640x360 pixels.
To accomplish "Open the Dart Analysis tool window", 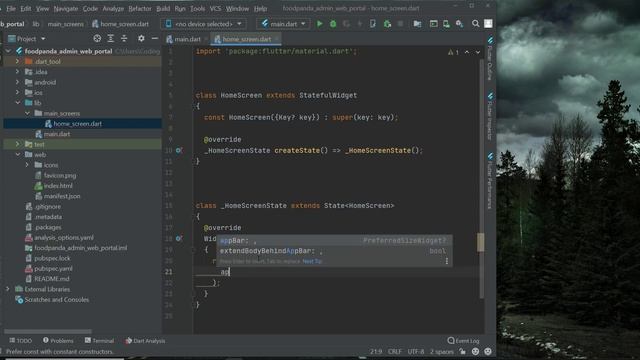I will click(145, 340).
